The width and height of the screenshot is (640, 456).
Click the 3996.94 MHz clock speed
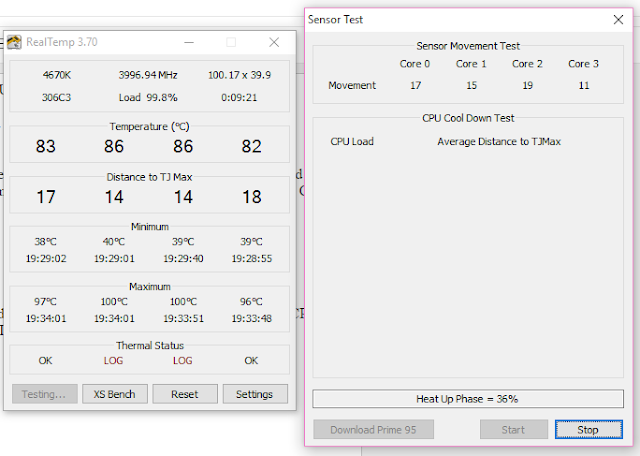pyautogui.click(x=148, y=75)
